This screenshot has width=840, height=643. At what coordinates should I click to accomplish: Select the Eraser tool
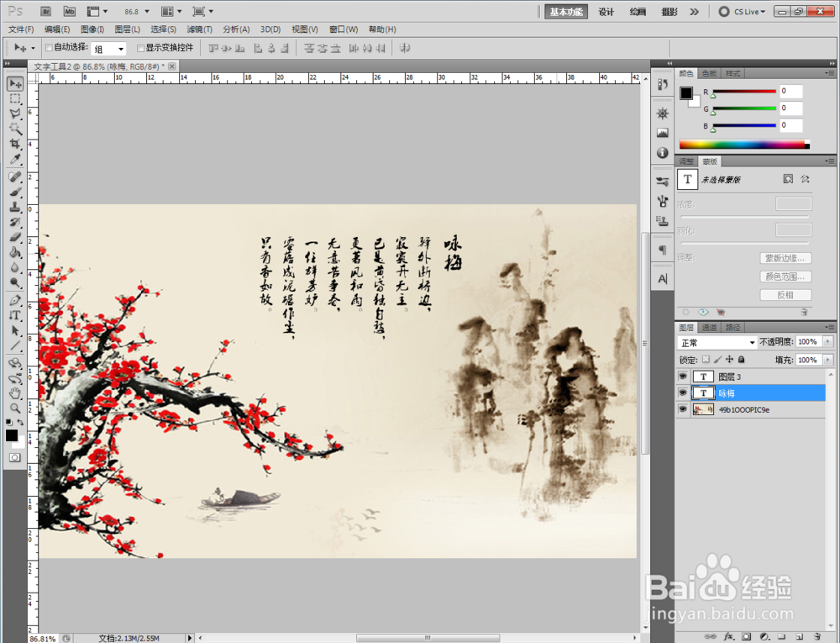pyautogui.click(x=15, y=237)
